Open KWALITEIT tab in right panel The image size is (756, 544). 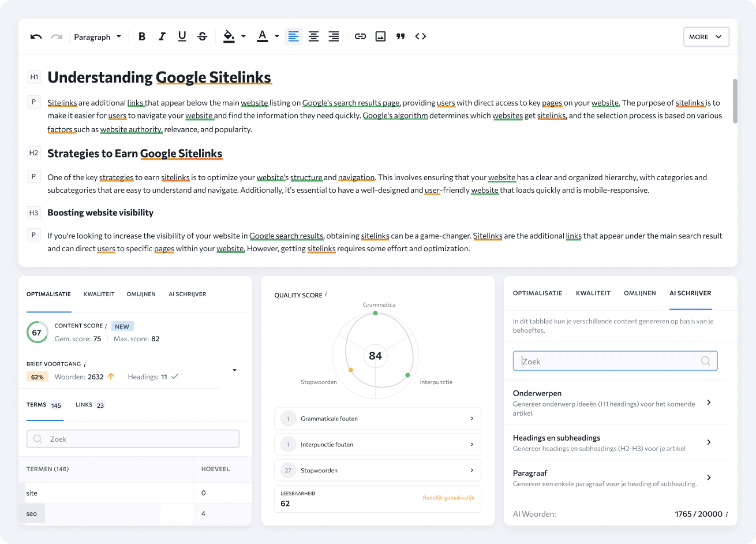point(593,293)
